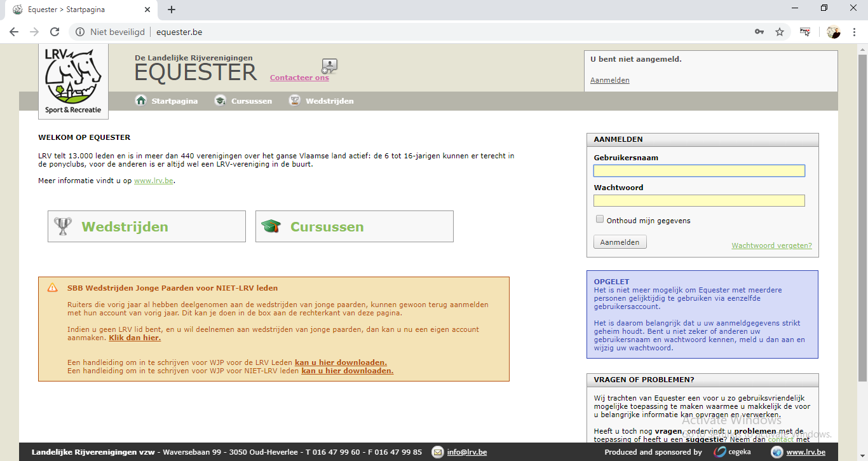Select the Equester > Startpagina browser tab
This screenshot has width=868, height=461.
coord(81,10)
